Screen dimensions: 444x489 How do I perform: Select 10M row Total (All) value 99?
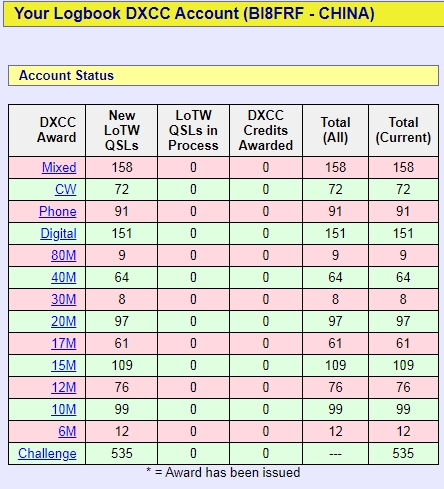[x=335, y=409]
